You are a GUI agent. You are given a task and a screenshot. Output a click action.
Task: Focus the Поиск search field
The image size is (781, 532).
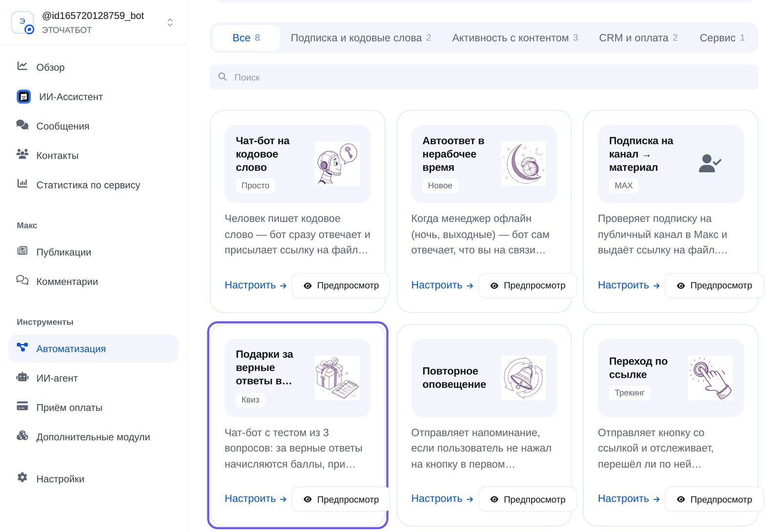484,77
